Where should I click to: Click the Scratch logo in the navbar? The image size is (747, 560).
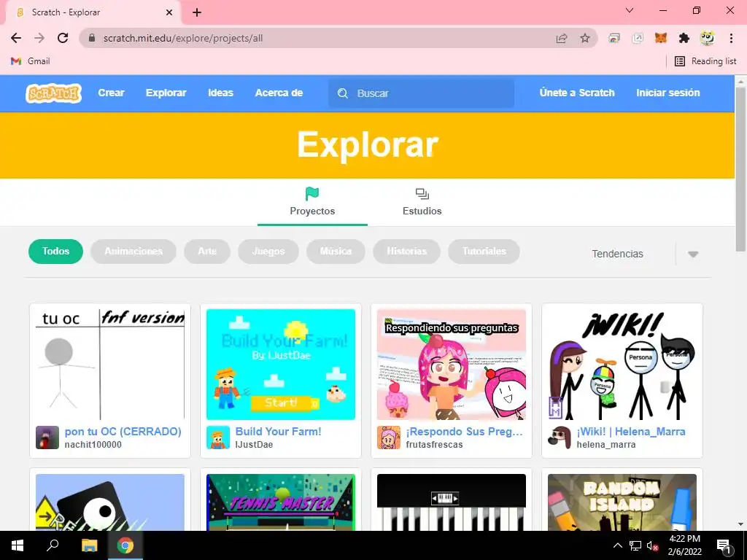(x=53, y=93)
